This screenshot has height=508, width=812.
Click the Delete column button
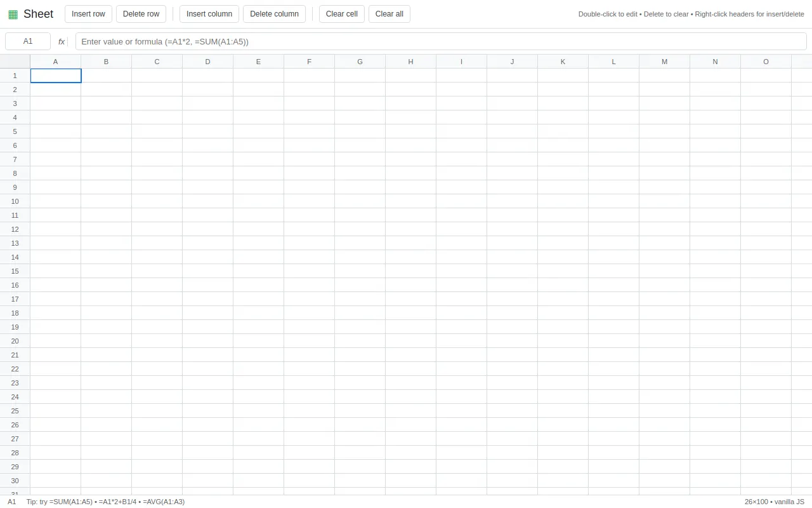(274, 14)
